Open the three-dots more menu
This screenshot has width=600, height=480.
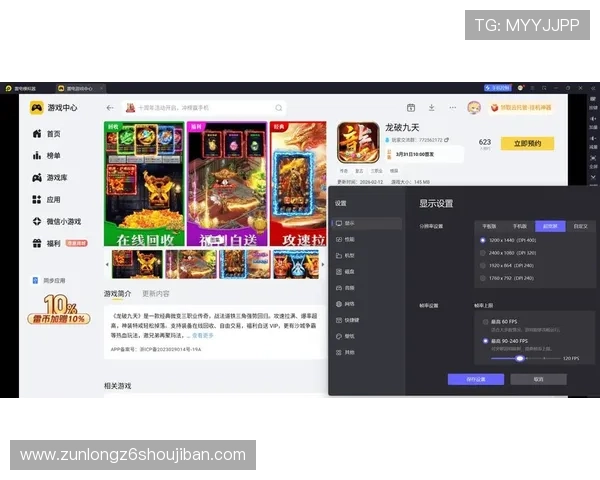tap(453, 108)
